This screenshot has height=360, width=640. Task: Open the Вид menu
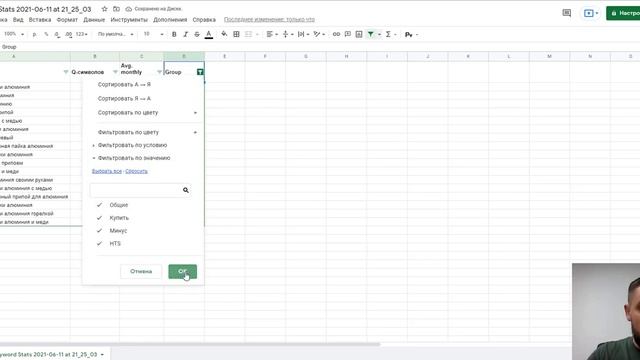18,20
